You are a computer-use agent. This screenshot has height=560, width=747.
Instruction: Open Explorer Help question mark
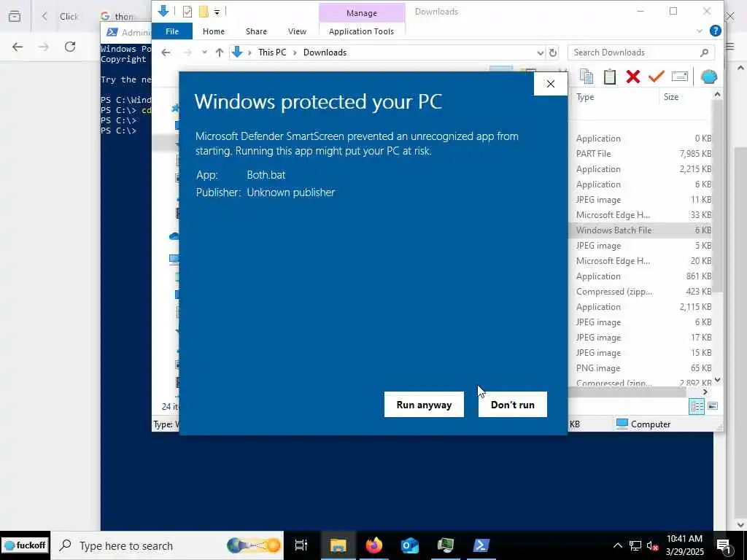point(715,31)
